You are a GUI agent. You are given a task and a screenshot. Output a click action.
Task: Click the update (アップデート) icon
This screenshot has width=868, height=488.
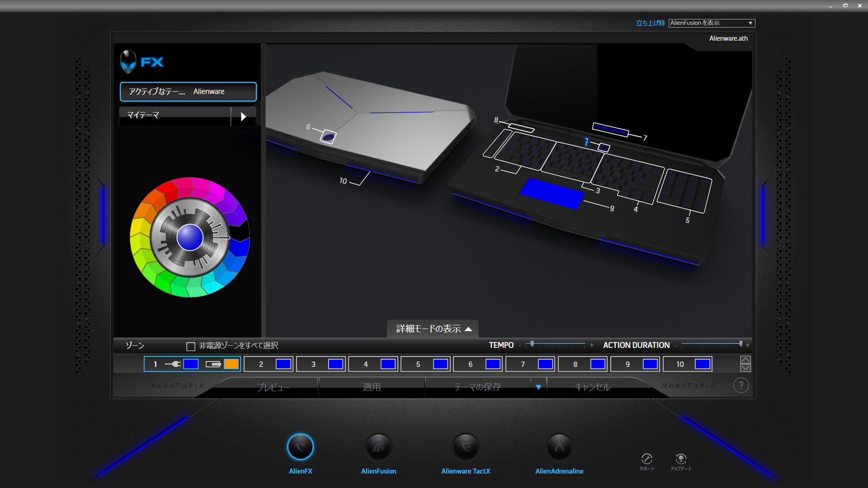(x=681, y=459)
